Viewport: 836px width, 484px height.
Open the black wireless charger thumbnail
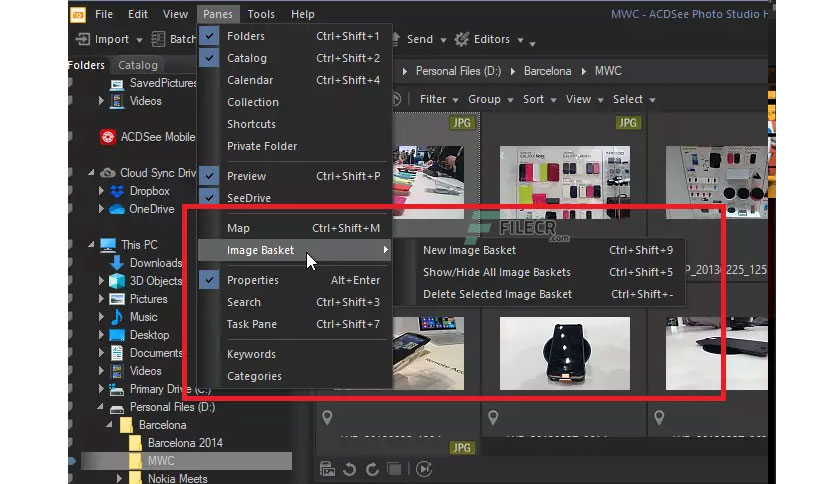point(565,353)
